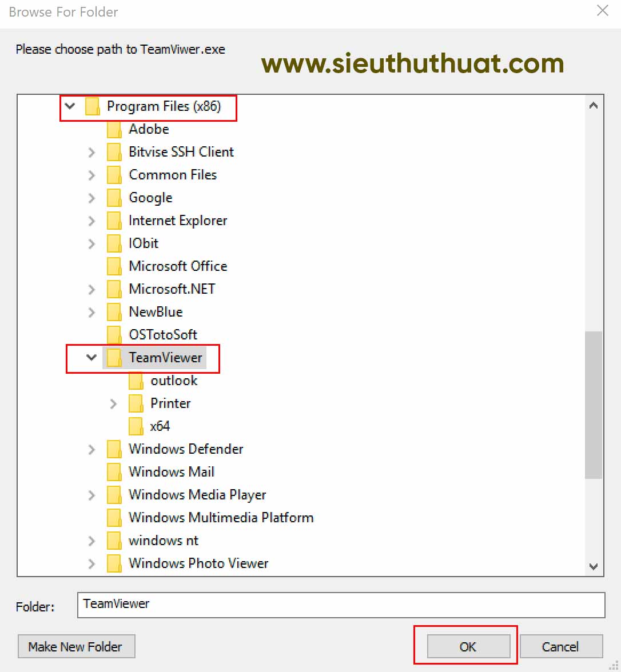
Task: Select the IObit folder name
Action: [x=144, y=243]
